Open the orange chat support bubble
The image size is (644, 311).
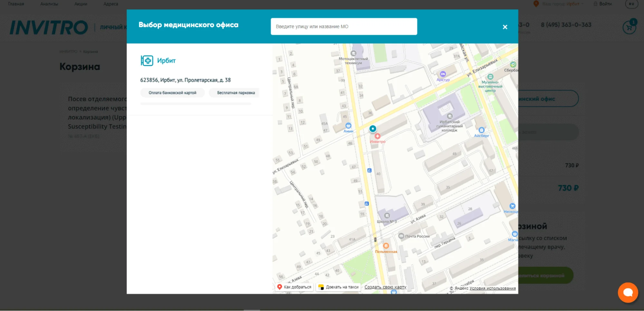[628, 292]
